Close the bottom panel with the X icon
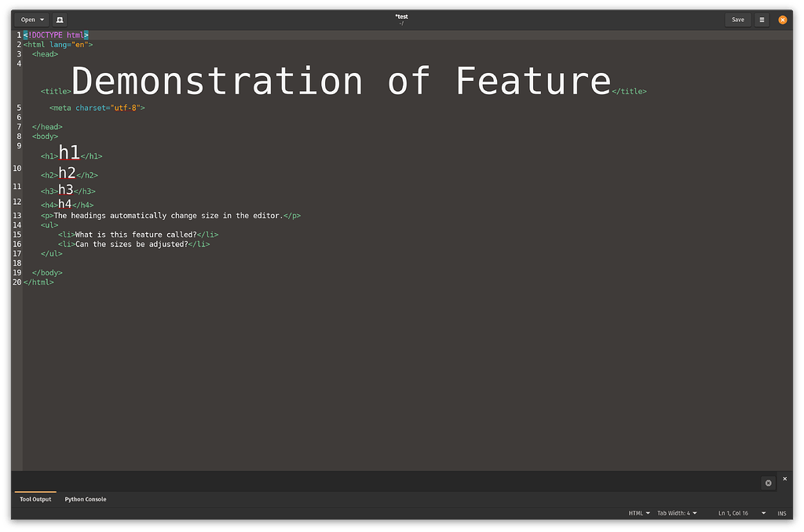The width and height of the screenshot is (804, 532). (x=784, y=478)
